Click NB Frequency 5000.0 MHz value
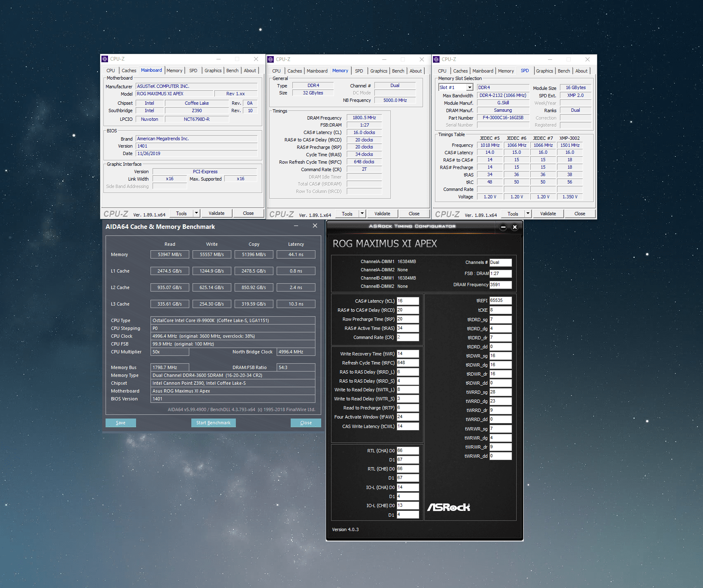 click(x=395, y=100)
